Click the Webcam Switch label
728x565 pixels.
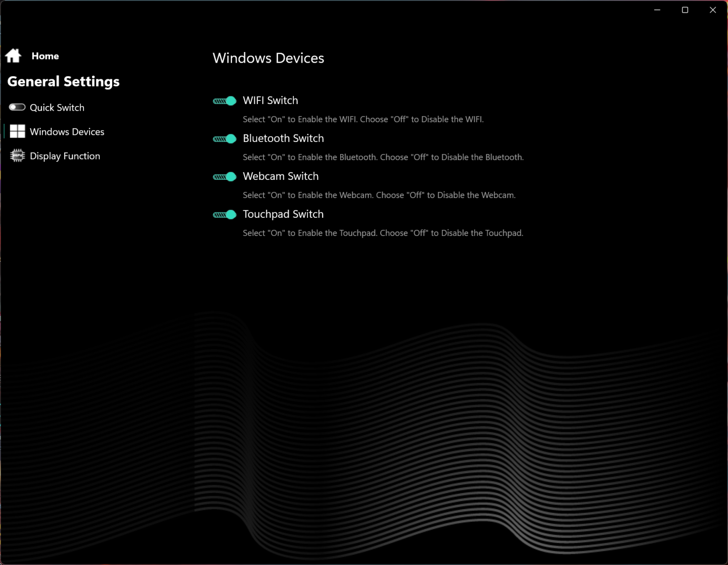pos(281,176)
